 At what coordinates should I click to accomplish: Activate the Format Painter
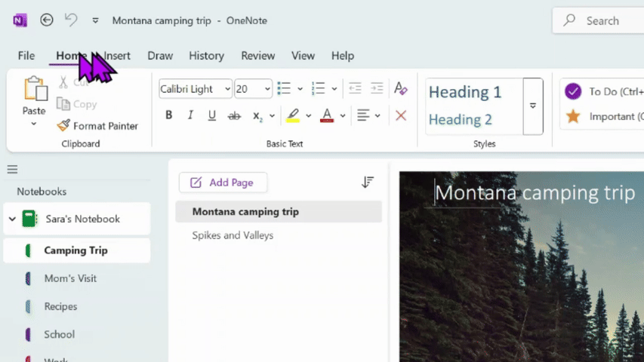click(97, 126)
